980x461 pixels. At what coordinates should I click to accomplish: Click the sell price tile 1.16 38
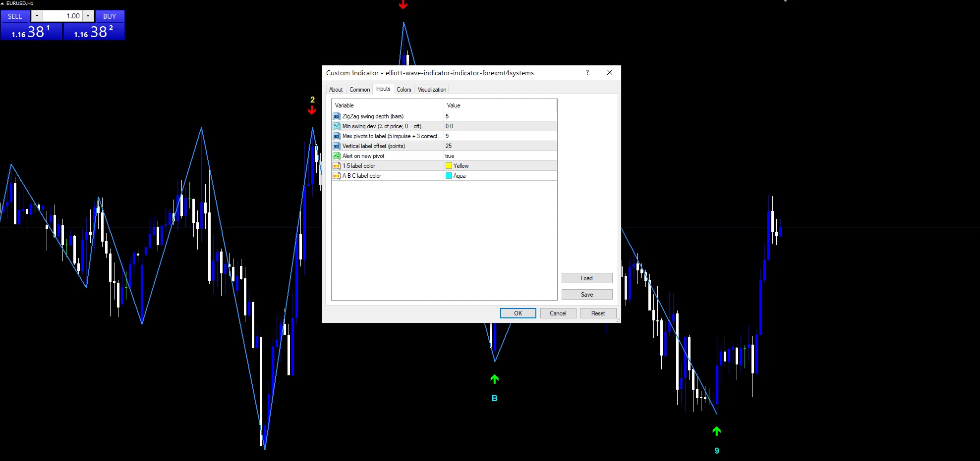click(31, 32)
